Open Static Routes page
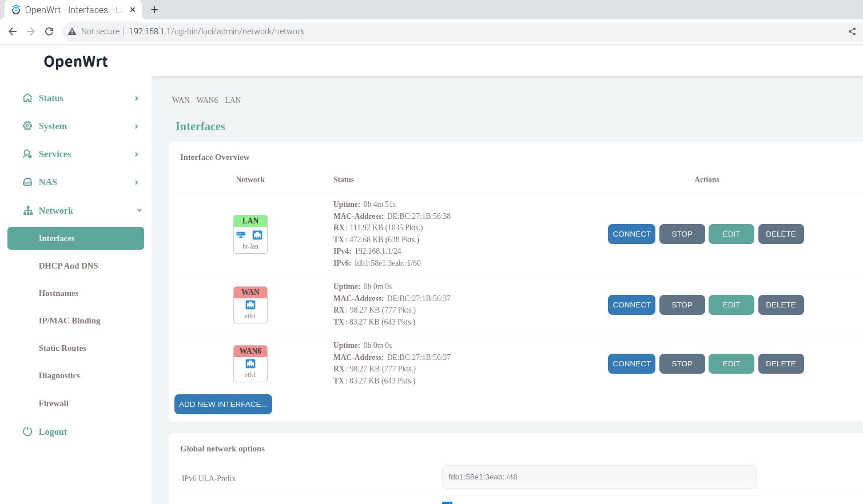Image resolution: width=863 pixels, height=504 pixels. pyautogui.click(x=62, y=348)
